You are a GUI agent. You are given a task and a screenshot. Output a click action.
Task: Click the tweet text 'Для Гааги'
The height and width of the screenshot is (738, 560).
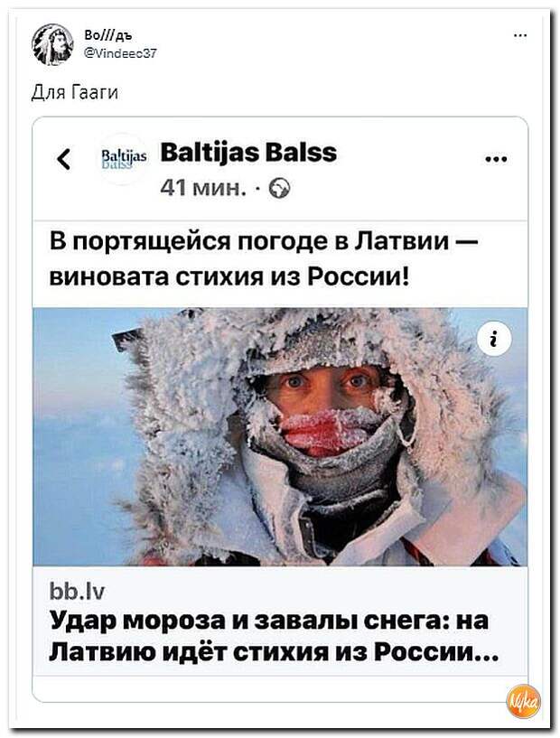[75, 93]
